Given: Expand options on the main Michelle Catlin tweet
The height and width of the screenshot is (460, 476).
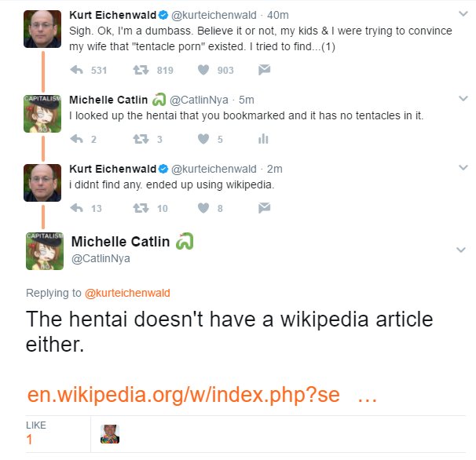Looking at the screenshot, I should pyautogui.click(x=461, y=250).
